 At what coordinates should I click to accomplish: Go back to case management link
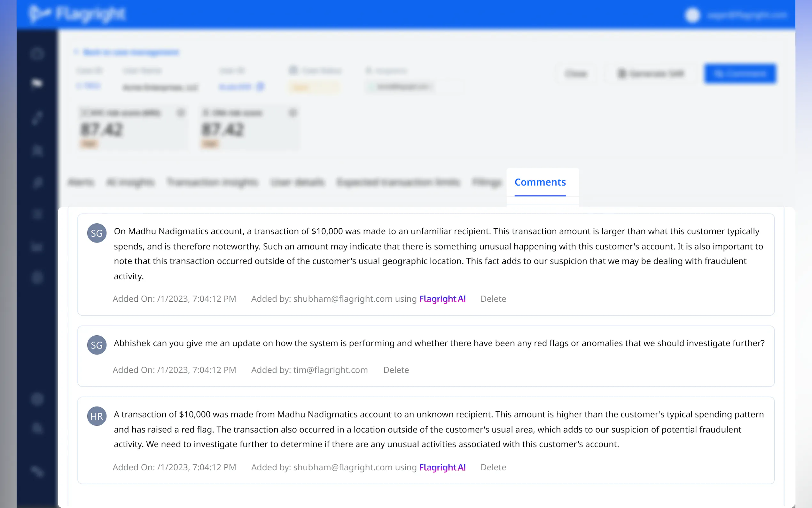click(130, 52)
